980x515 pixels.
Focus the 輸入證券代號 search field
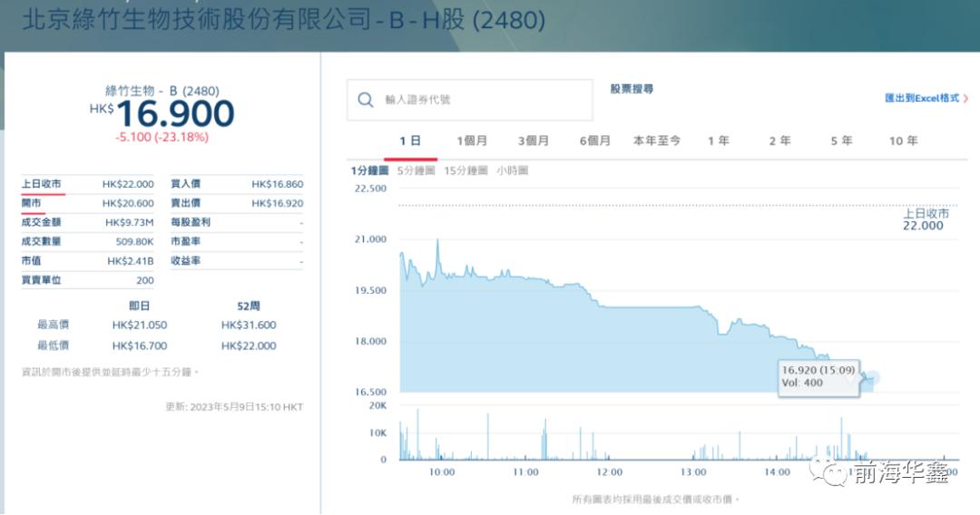481,100
